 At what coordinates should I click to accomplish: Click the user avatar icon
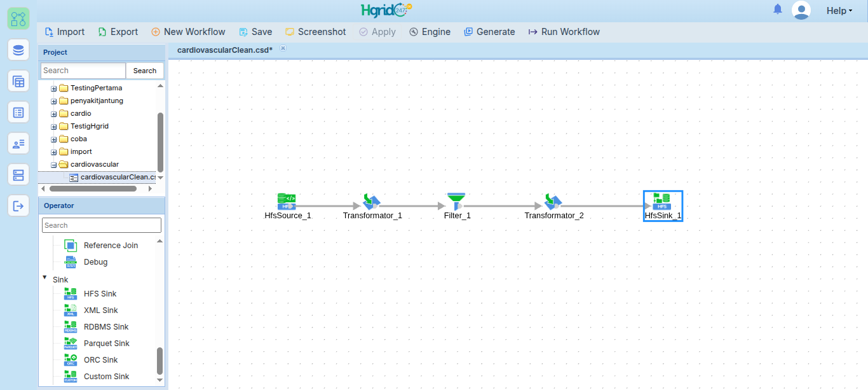click(x=801, y=10)
